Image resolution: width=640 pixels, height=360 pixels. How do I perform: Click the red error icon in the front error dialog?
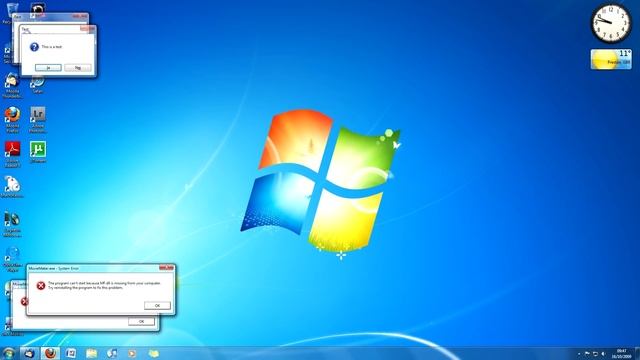pos(41,285)
